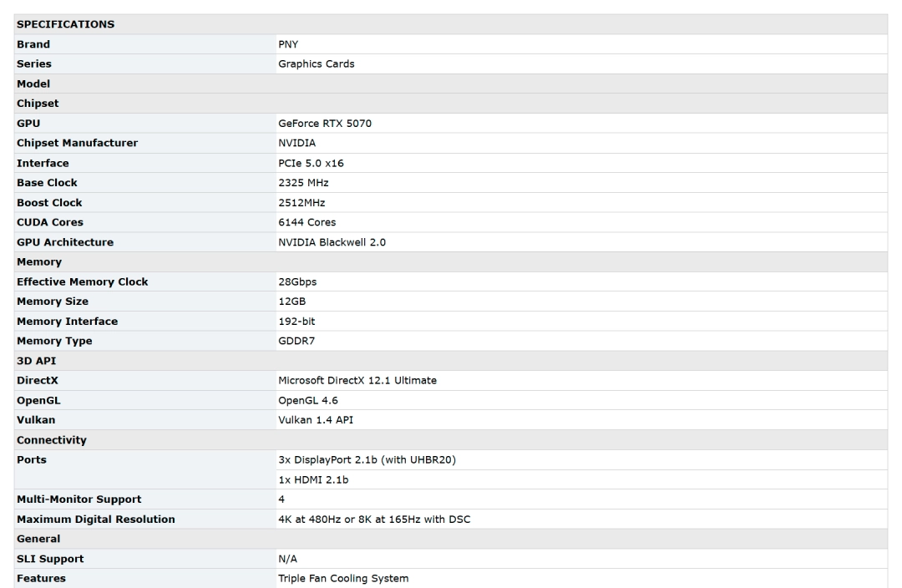Click the Memory section heading
This screenshot has width=902, height=588.
tap(39, 262)
